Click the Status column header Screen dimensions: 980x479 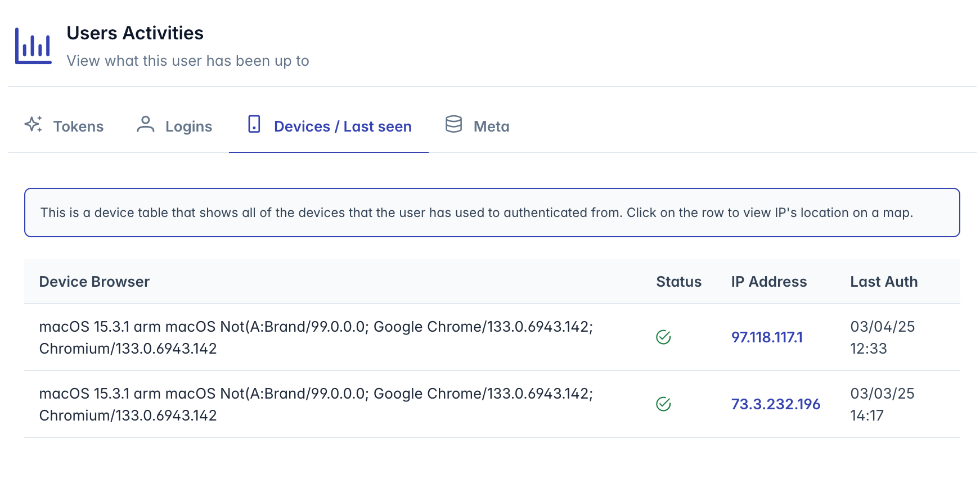coord(678,282)
